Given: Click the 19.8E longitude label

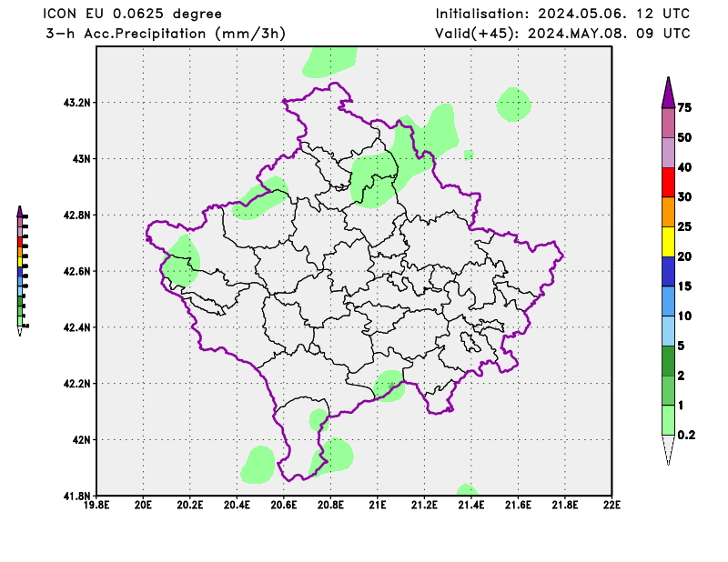Looking at the screenshot, I should [x=96, y=505].
